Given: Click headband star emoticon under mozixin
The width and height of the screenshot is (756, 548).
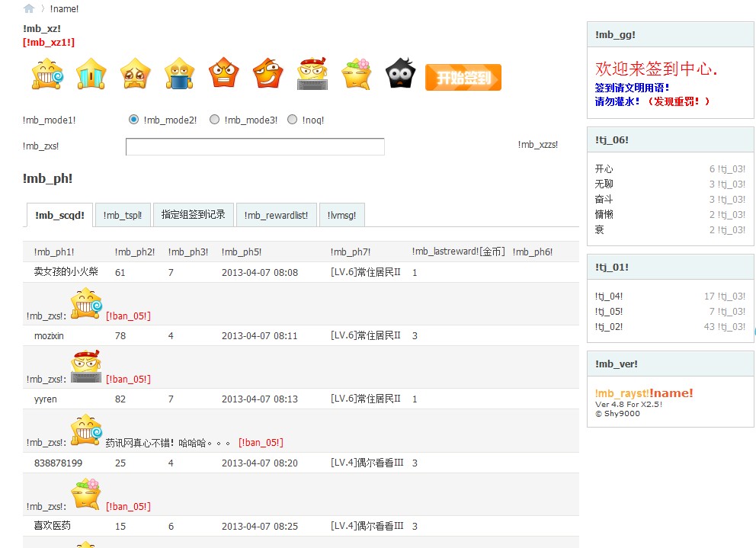Looking at the screenshot, I should coord(86,367).
